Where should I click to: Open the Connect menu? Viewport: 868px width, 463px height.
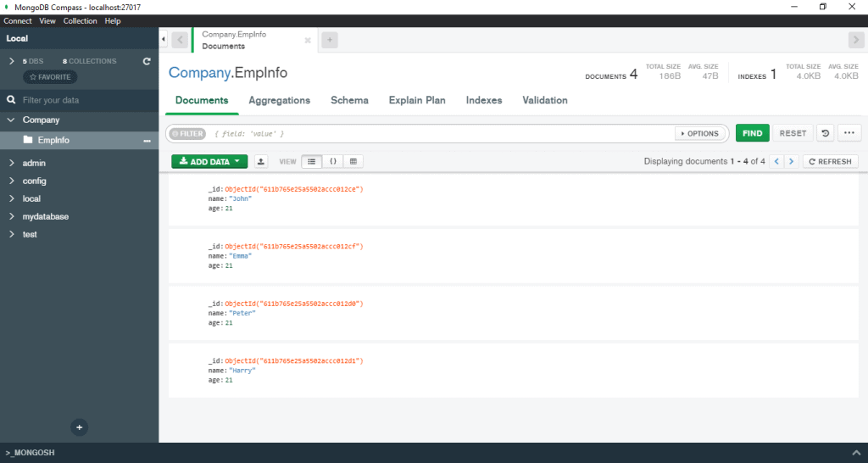pyautogui.click(x=18, y=21)
